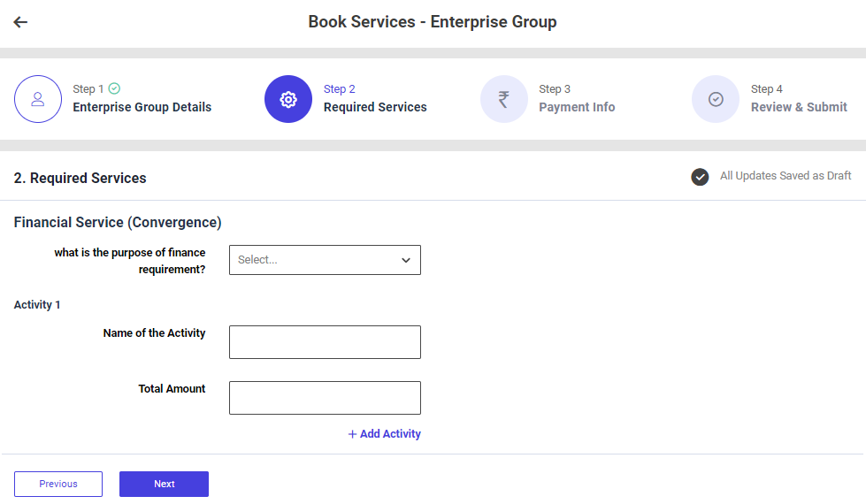This screenshot has width=866, height=504.
Task: Click the Step 1 user profile icon
Action: 38,99
